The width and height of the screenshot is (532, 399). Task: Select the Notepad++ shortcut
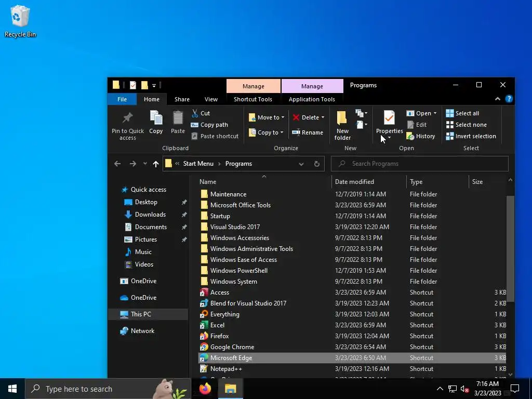tap(352, 368)
